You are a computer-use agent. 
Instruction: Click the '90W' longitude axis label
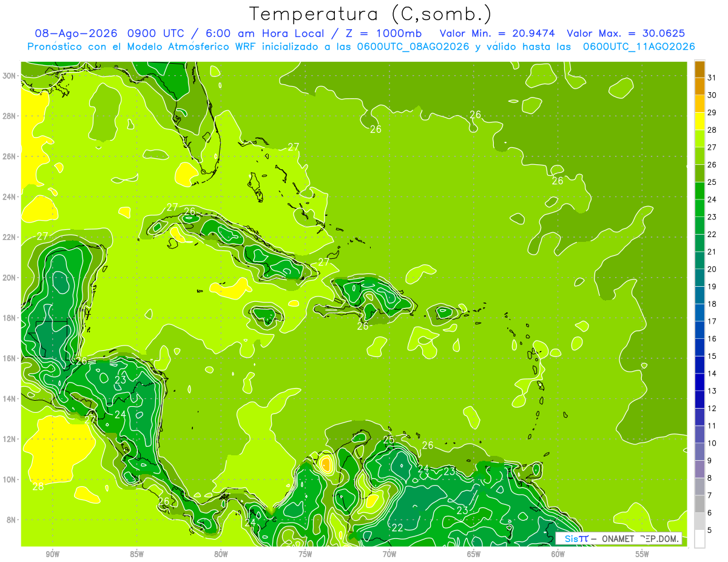(52, 554)
